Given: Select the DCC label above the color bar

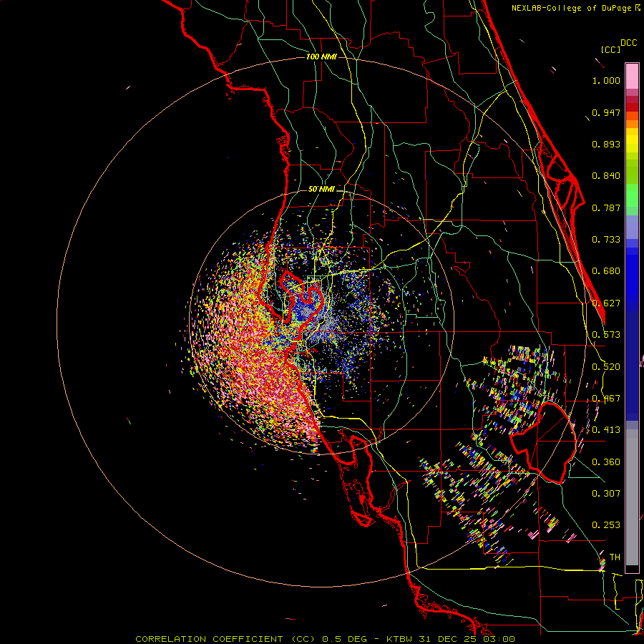Looking at the screenshot, I should point(628,43).
